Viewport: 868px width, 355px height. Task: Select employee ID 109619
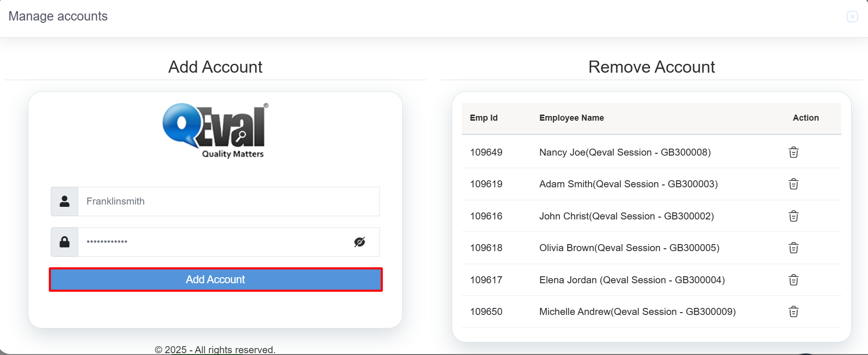point(486,184)
